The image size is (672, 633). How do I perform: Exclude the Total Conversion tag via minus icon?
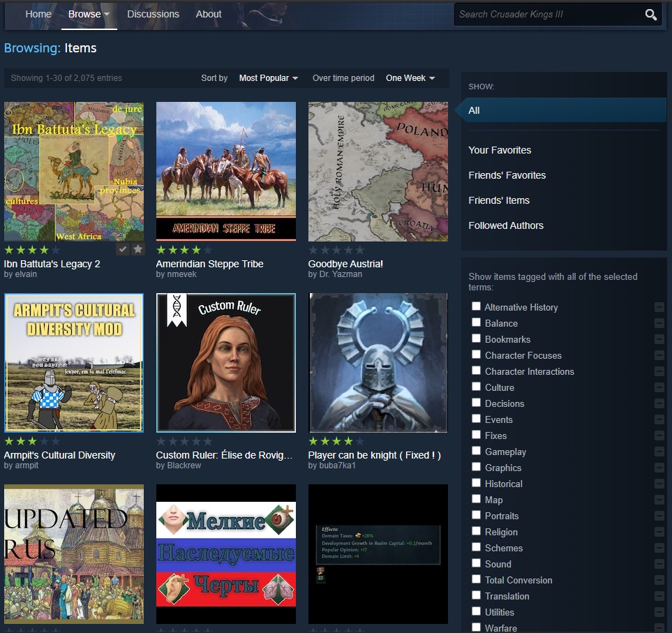(659, 580)
